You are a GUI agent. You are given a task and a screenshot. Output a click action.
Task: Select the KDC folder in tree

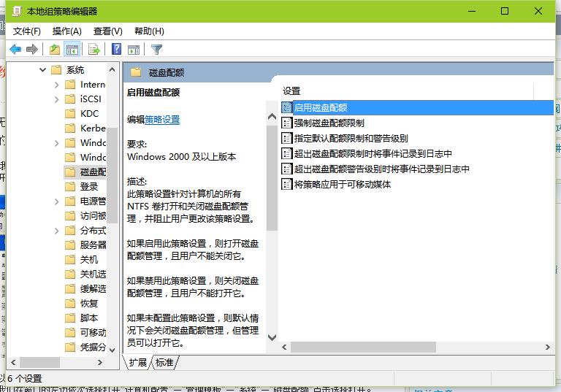(89, 114)
